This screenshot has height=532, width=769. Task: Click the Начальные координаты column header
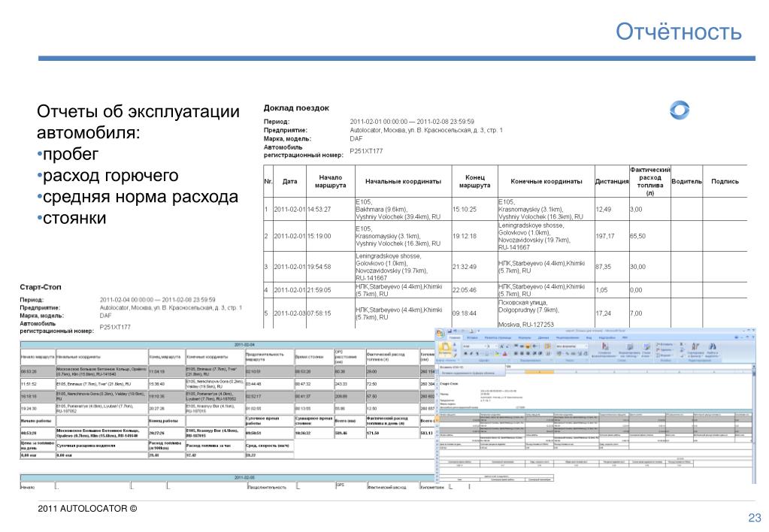click(403, 181)
